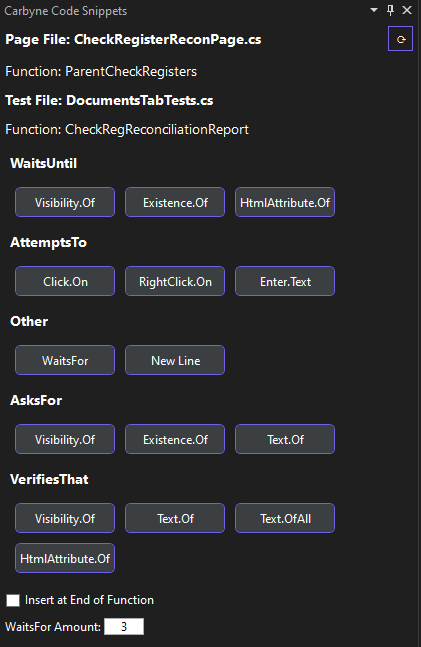Select Function: CheckRegReconciliationReport text

127,130
